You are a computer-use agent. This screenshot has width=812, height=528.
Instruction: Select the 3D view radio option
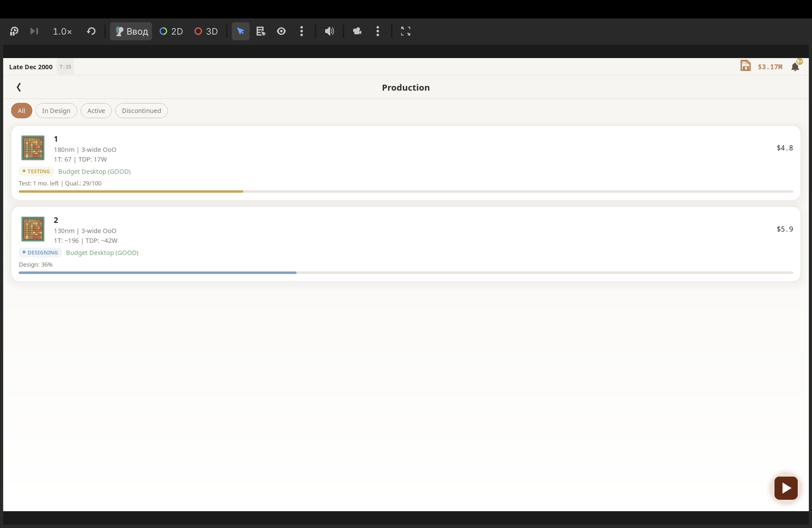click(x=206, y=31)
